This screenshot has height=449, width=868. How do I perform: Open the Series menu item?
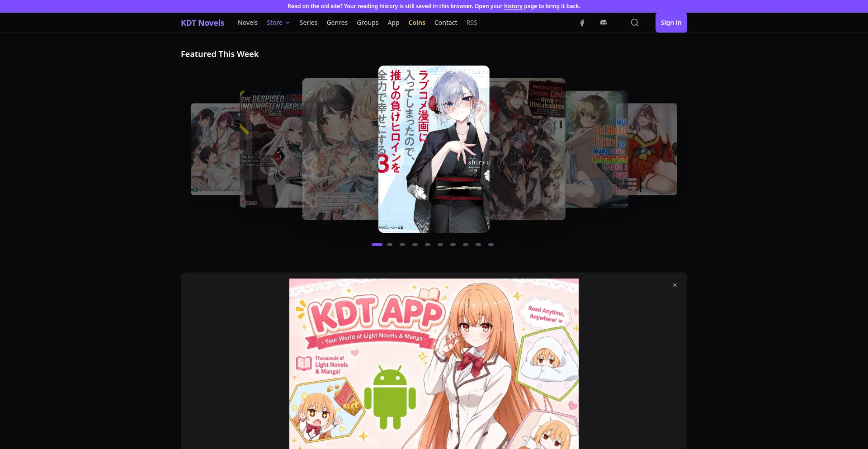click(308, 23)
